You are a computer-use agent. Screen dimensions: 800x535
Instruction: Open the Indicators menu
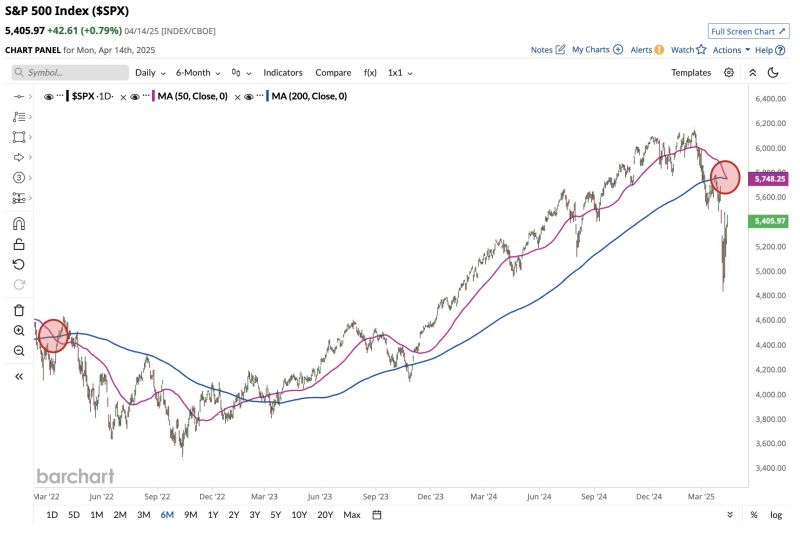click(283, 72)
